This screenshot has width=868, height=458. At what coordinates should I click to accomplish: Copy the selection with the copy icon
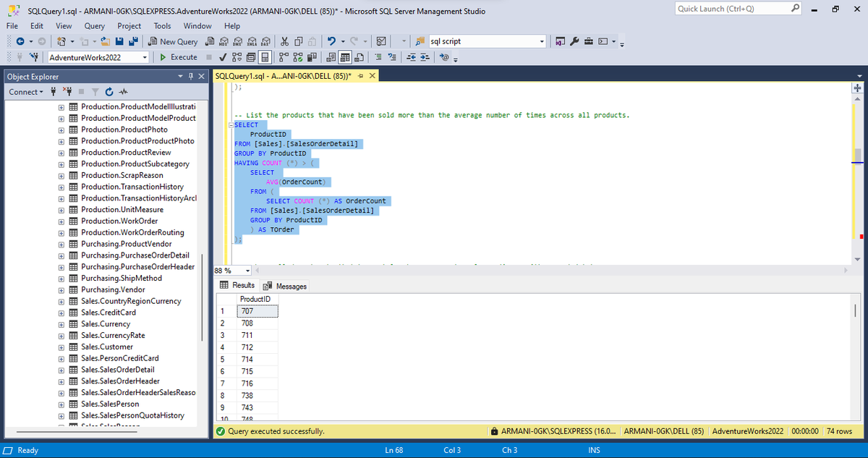click(x=299, y=42)
